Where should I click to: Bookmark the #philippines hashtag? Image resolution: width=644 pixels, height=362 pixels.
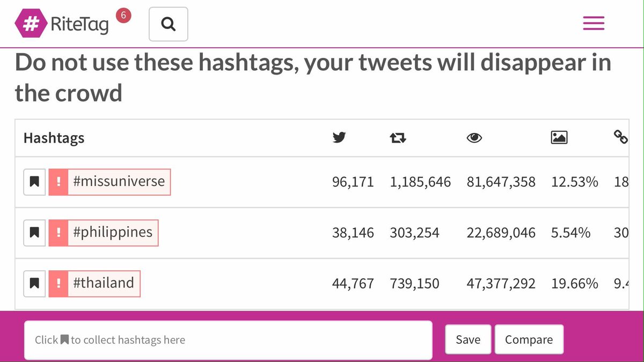point(34,232)
